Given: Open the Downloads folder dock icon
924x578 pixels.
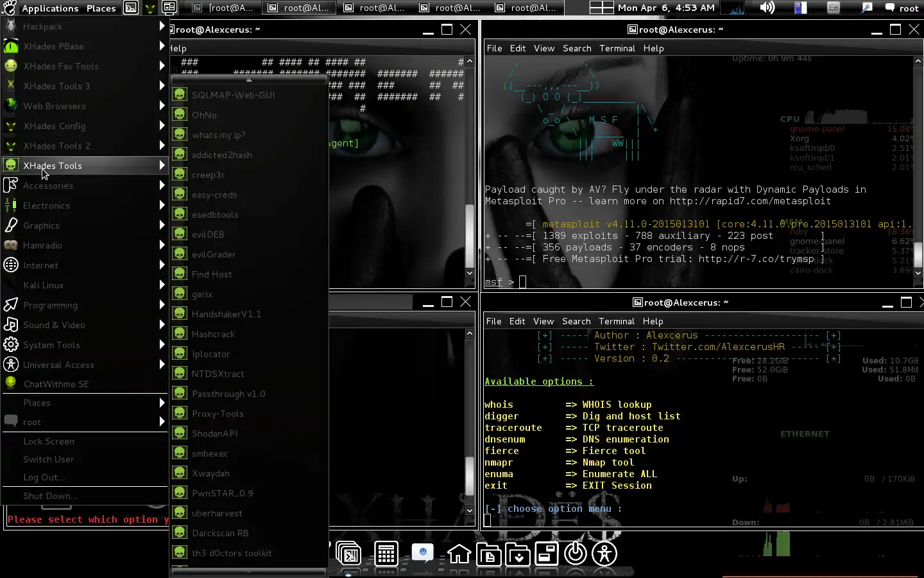Looking at the screenshot, I should click(x=518, y=554).
